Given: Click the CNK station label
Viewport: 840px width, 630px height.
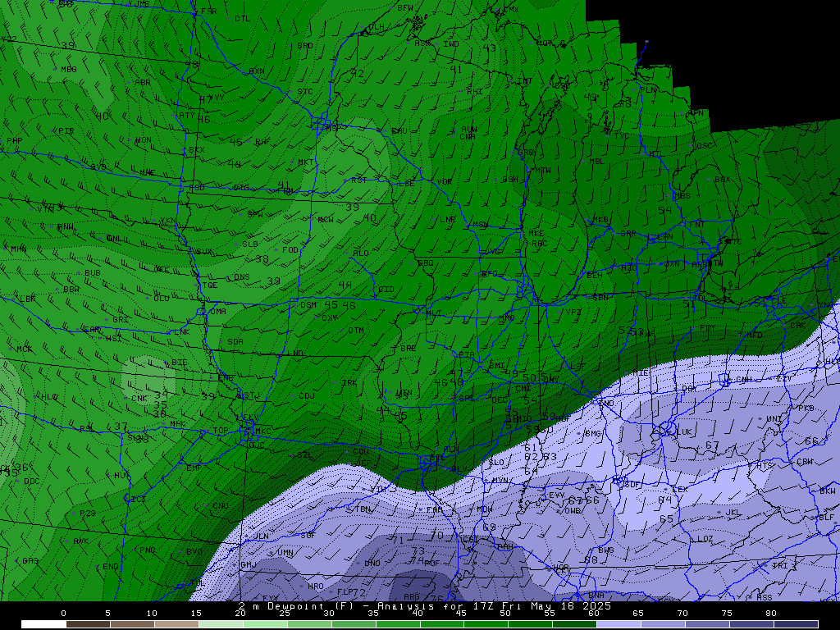Looking at the screenshot, I should 139,399.
